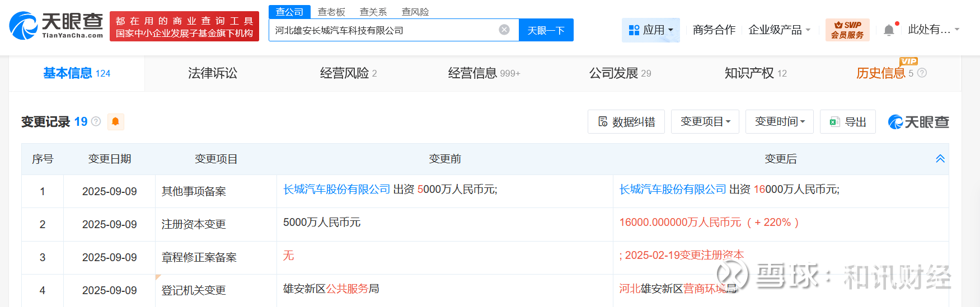Open the 应用 apps dropdown
The image size is (980, 307).
pyautogui.click(x=651, y=30)
